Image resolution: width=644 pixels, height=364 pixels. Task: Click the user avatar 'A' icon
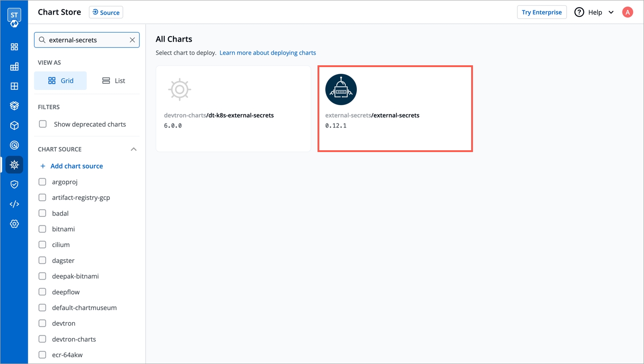[x=627, y=13]
